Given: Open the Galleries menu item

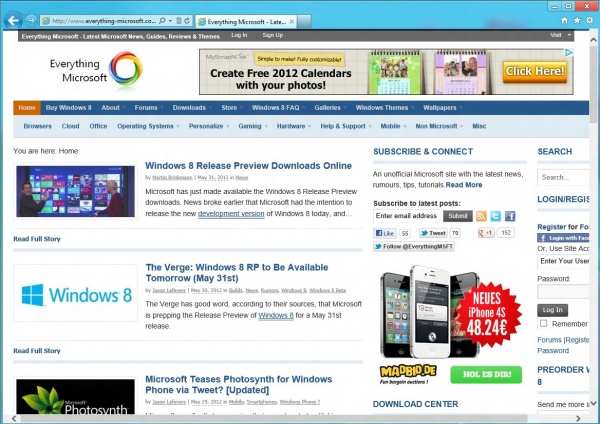Looking at the screenshot, I should (330, 108).
